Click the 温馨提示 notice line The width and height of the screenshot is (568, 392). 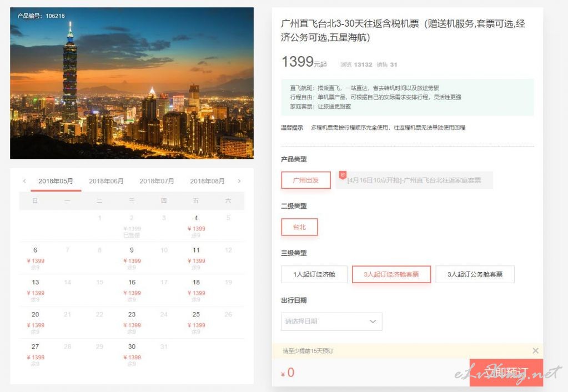coord(373,128)
